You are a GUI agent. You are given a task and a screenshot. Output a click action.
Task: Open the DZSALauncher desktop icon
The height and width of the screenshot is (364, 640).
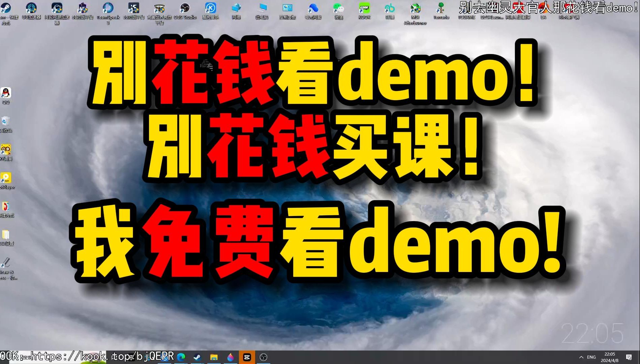point(492,10)
